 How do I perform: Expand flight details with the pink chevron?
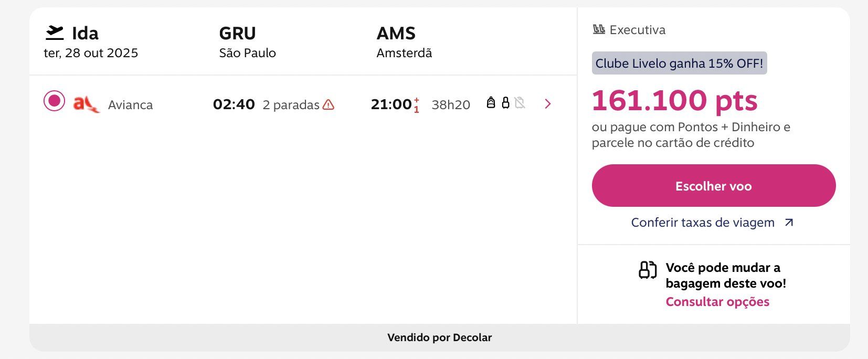(548, 104)
